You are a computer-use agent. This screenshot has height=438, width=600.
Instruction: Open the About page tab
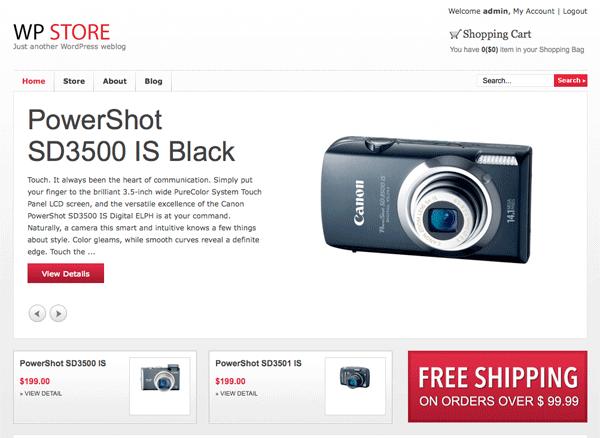[x=114, y=81]
